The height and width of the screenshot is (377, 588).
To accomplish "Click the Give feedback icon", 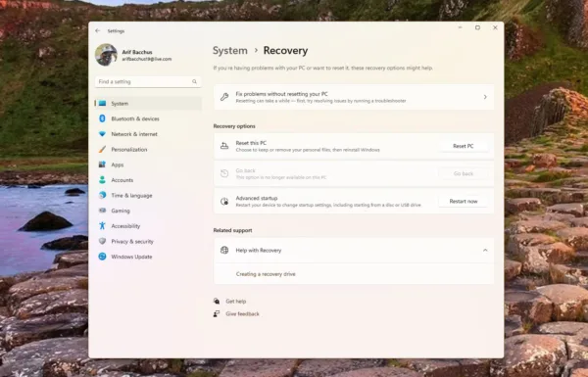I will [217, 313].
